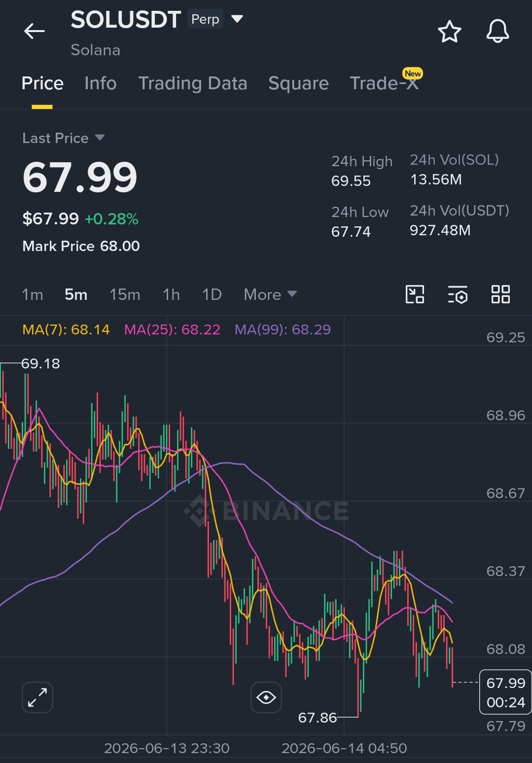Select the 1D timeframe

(x=212, y=294)
